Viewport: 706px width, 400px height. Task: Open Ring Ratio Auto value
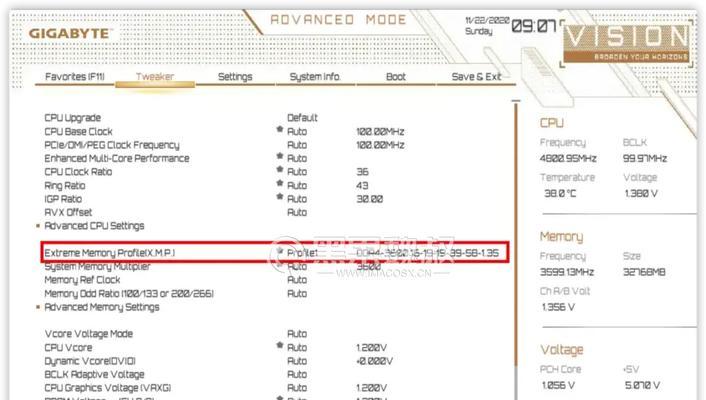tap(297, 185)
